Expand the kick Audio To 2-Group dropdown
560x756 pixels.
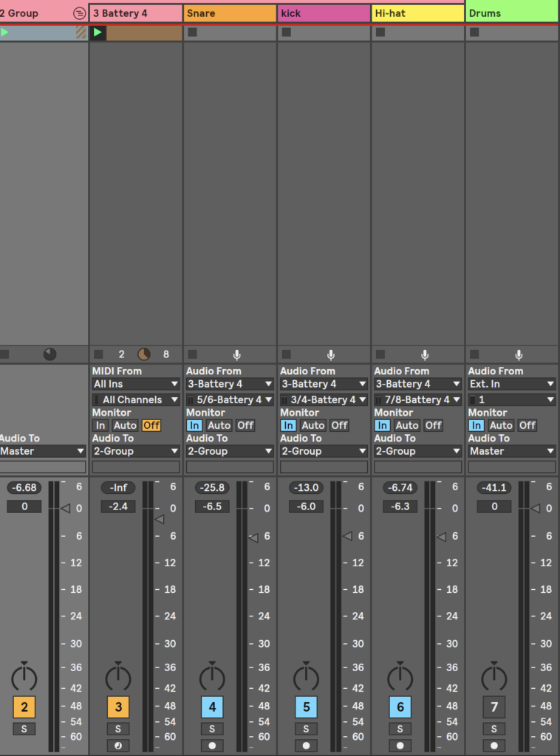tap(324, 451)
